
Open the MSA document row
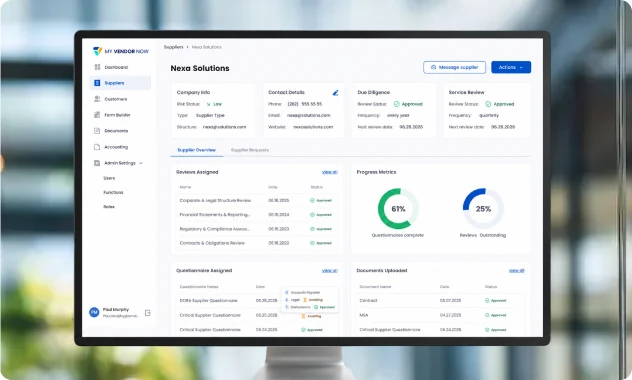(441, 315)
